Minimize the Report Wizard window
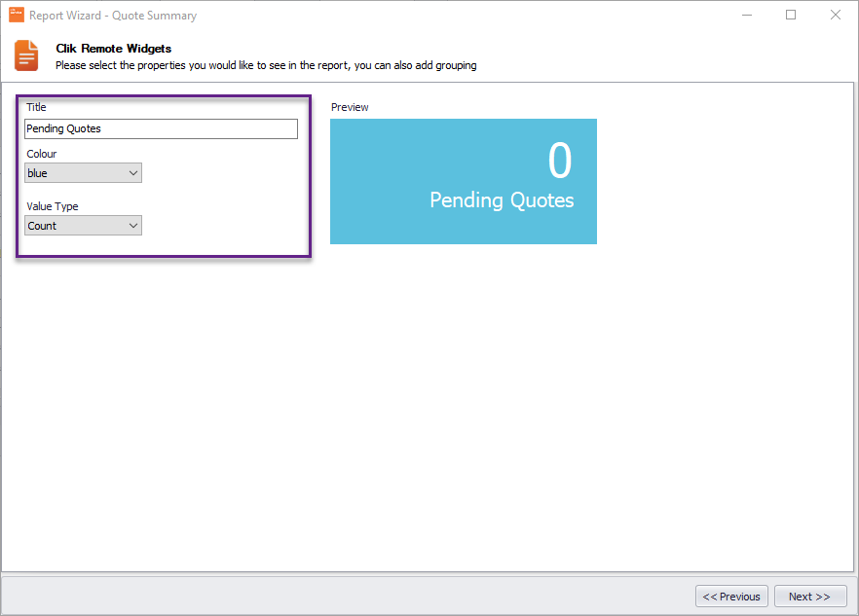 (x=744, y=15)
